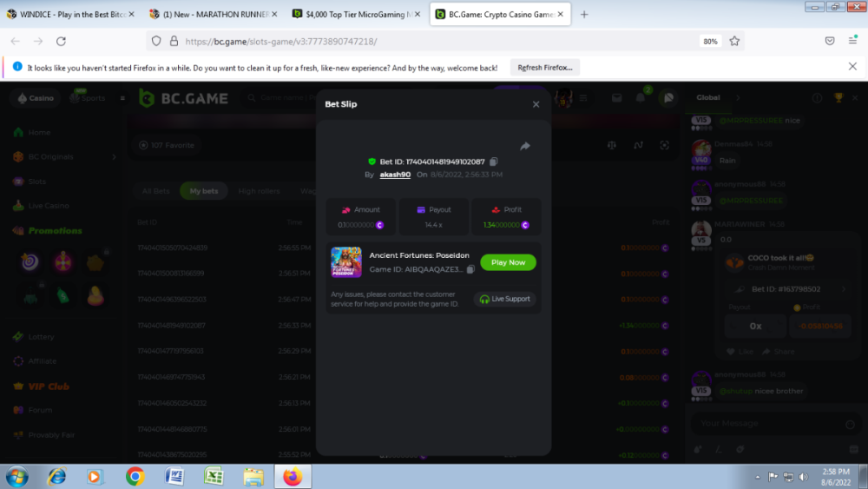Copy the Game ID using copy icon
The width and height of the screenshot is (868, 489).
click(x=470, y=269)
